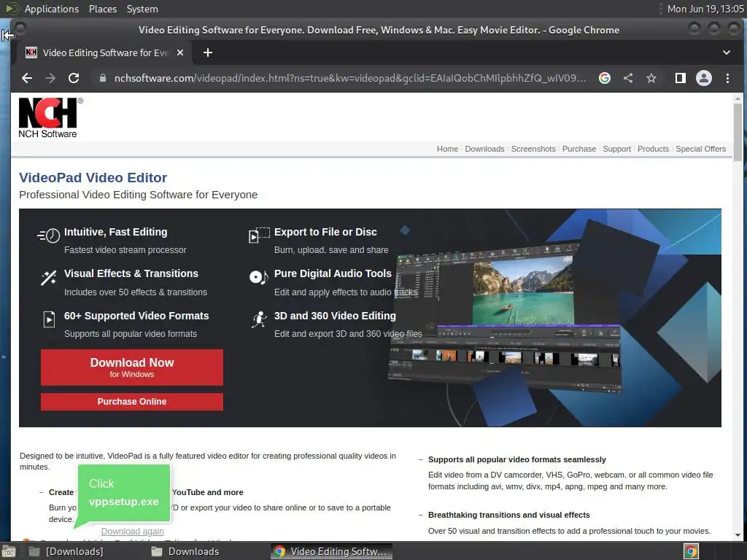Open the Chrome profile avatar
The width and height of the screenshot is (747, 560).
(x=704, y=78)
